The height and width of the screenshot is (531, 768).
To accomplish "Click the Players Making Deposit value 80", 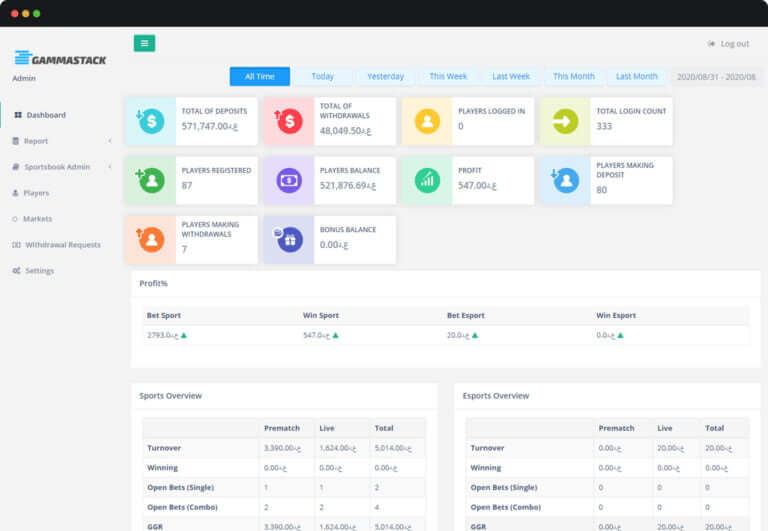I will click(x=601, y=190).
